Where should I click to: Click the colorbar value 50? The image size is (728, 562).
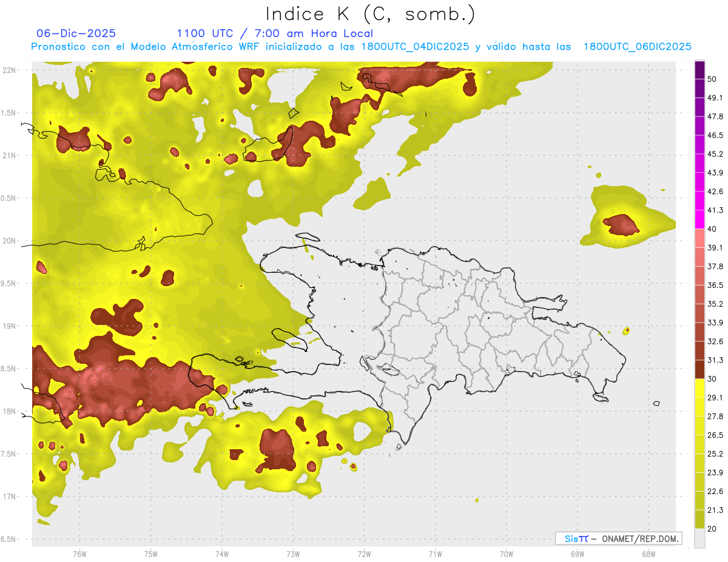713,79
